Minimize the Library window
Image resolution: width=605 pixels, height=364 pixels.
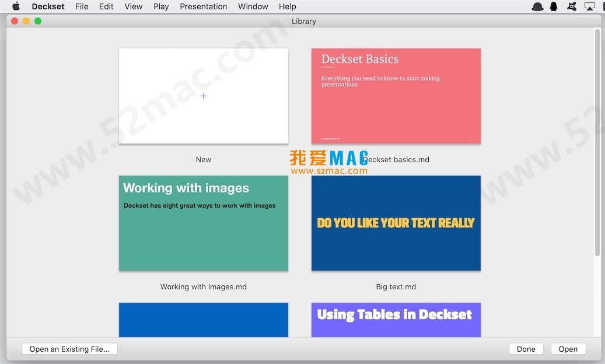26,21
